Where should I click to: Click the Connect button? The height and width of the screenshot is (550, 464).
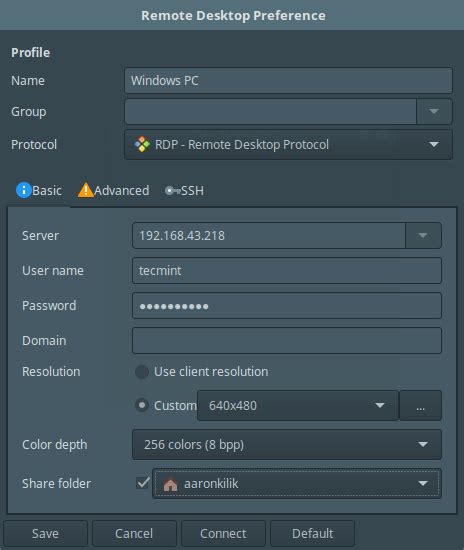[x=223, y=534]
